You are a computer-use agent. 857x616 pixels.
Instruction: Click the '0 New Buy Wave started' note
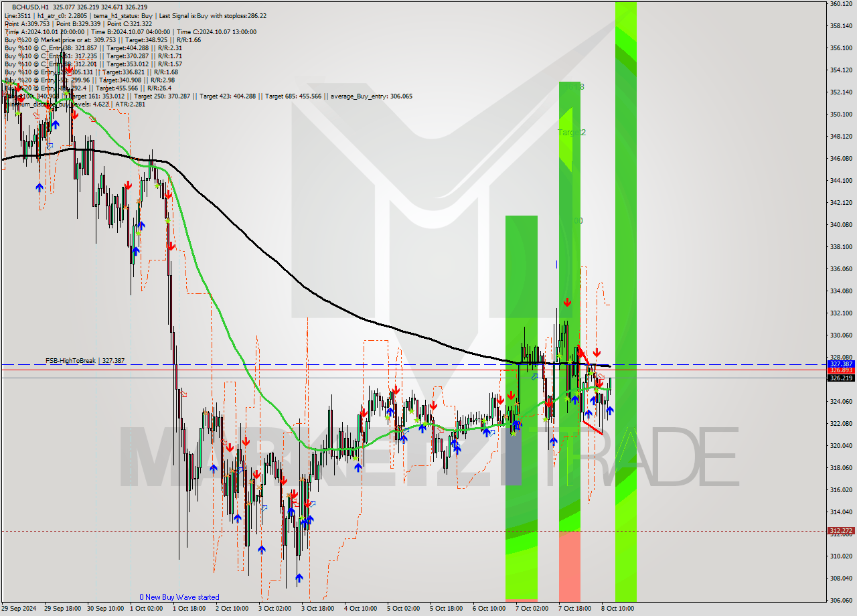click(x=179, y=597)
